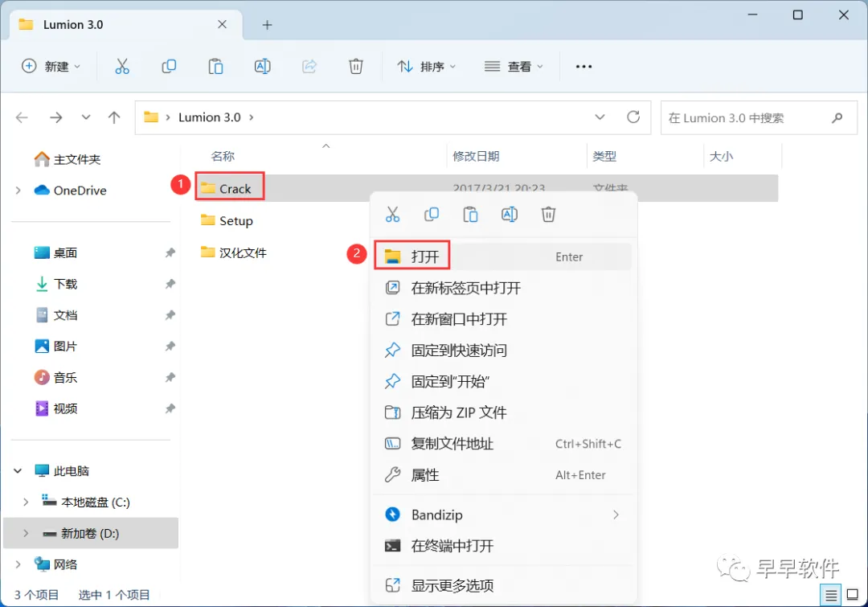Open the address bar history dropdown

click(x=600, y=117)
